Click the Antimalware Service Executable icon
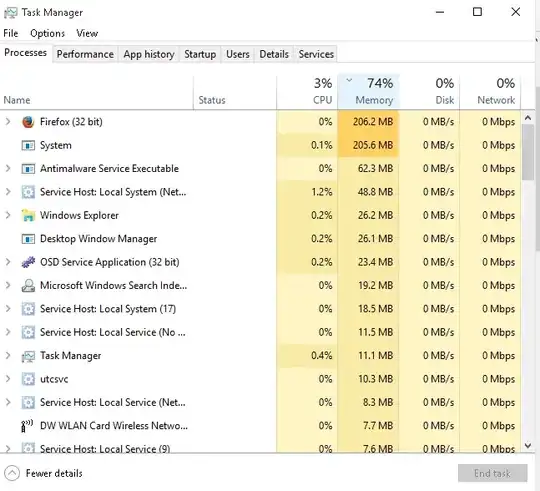This screenshot has height=491, width=540. [x=28, y=169]
